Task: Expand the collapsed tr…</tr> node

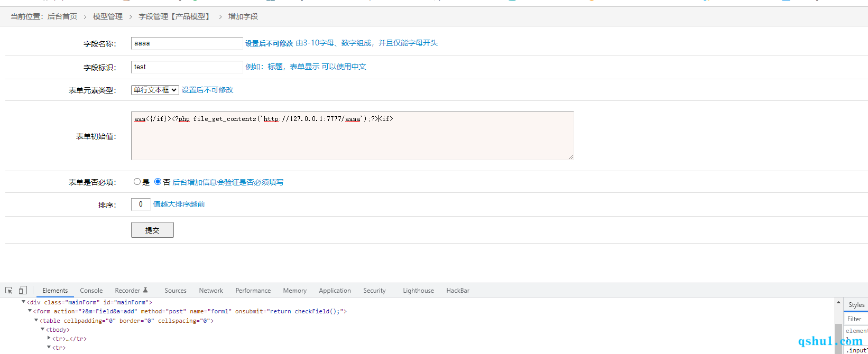Action: (x=49, y=339)
